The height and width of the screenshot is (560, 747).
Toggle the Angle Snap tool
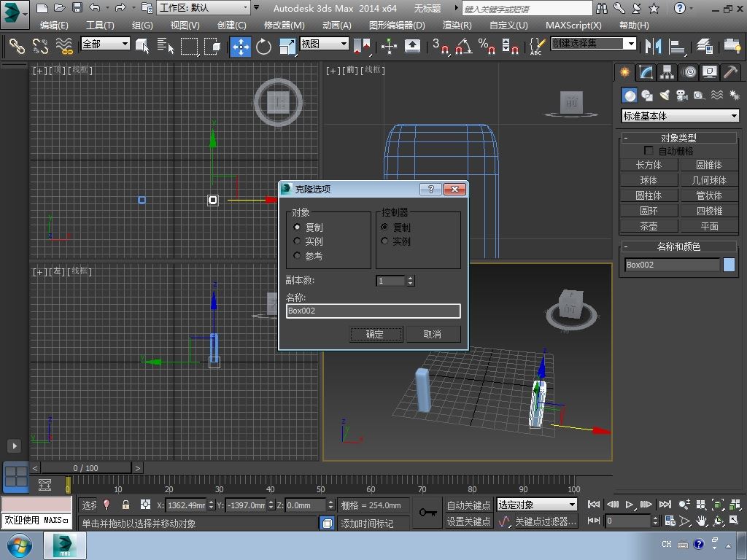click(463, 46)
